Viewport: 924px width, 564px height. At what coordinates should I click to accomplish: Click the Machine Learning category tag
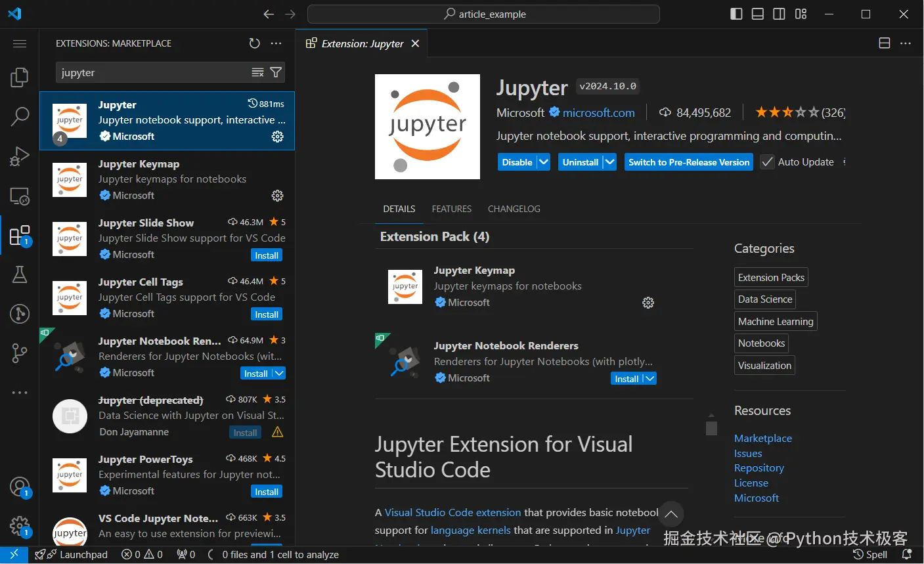[x=776, y=322]
